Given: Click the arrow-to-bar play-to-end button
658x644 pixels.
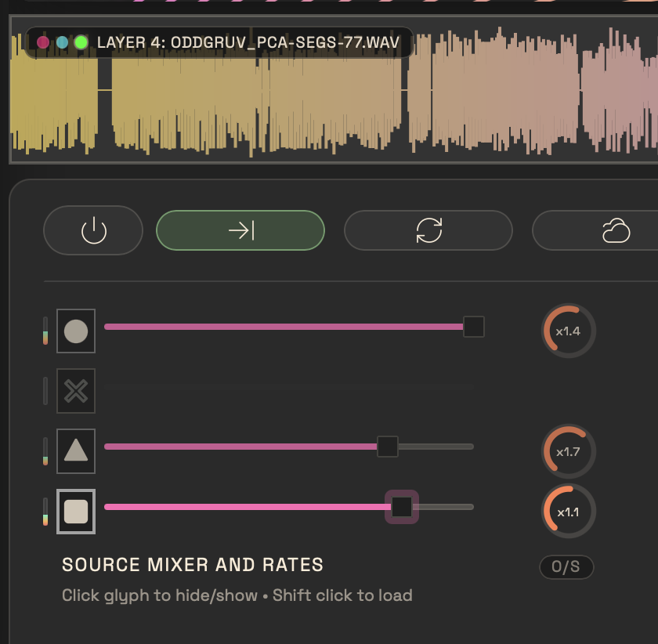Looking at the screenshot, I should tap(240, 230).
